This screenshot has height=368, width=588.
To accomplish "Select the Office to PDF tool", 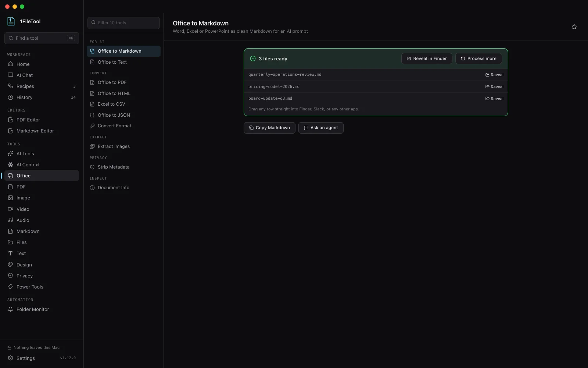I will 123,82.
